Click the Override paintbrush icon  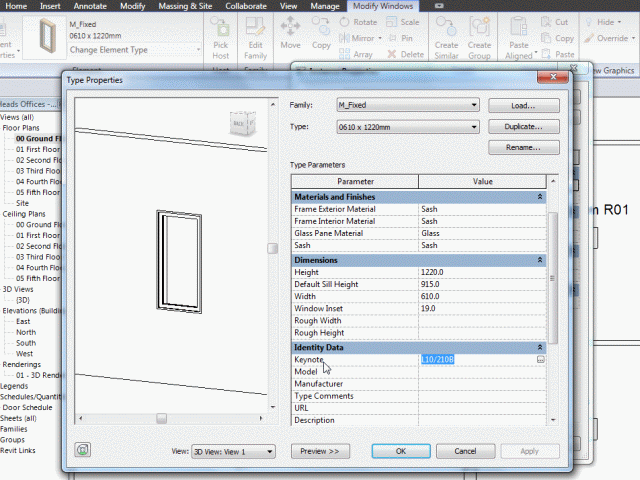click(x=589, y=38)
